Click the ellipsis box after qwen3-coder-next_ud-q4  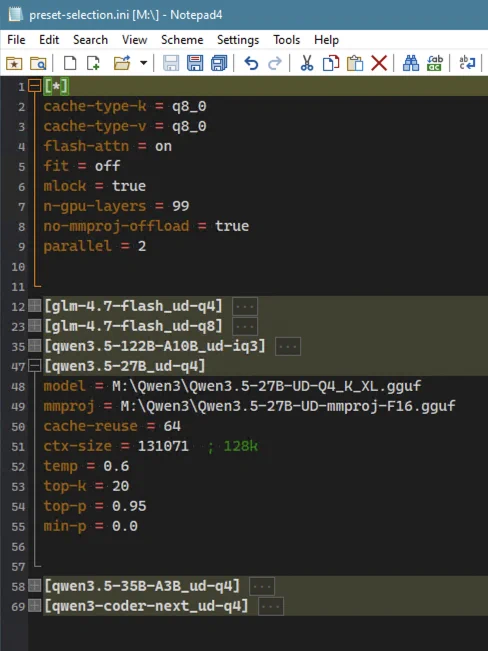click(x=271, y=607)
